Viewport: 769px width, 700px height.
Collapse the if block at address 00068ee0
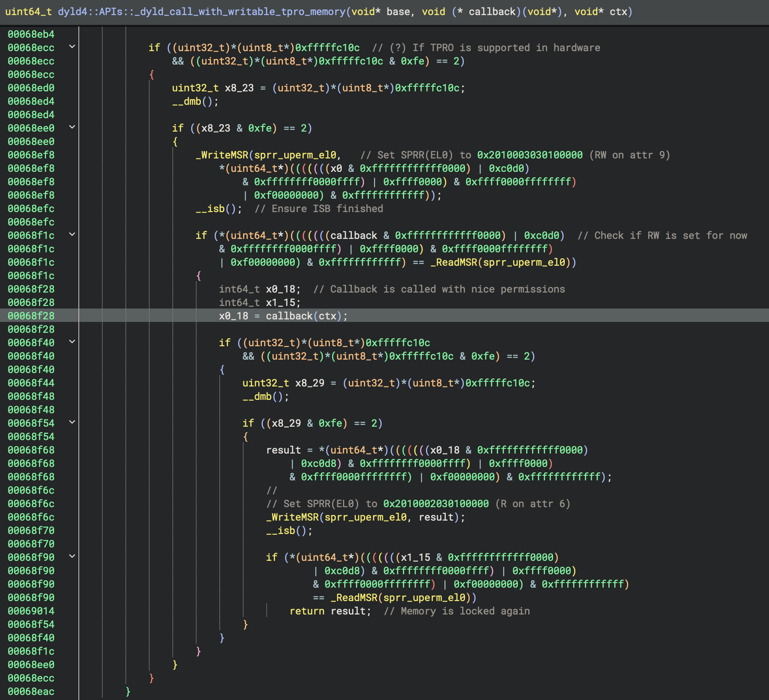(x=72, y=128)
